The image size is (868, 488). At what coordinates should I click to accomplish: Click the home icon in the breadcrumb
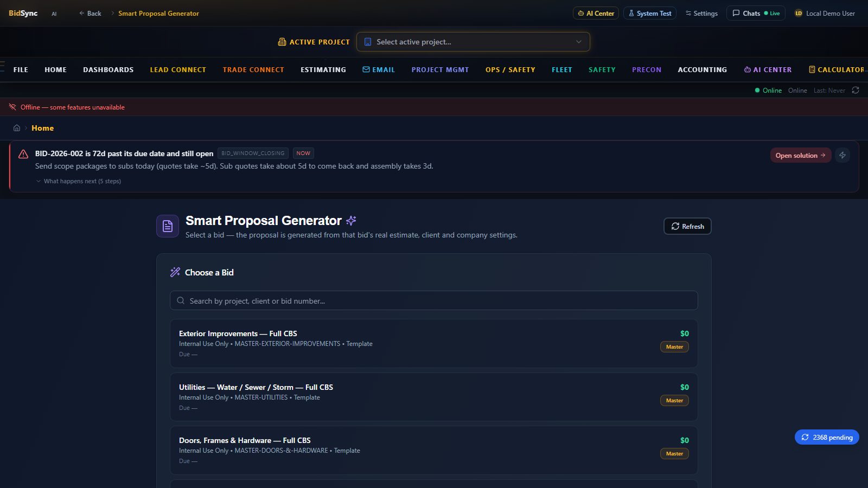click(17, 128)
